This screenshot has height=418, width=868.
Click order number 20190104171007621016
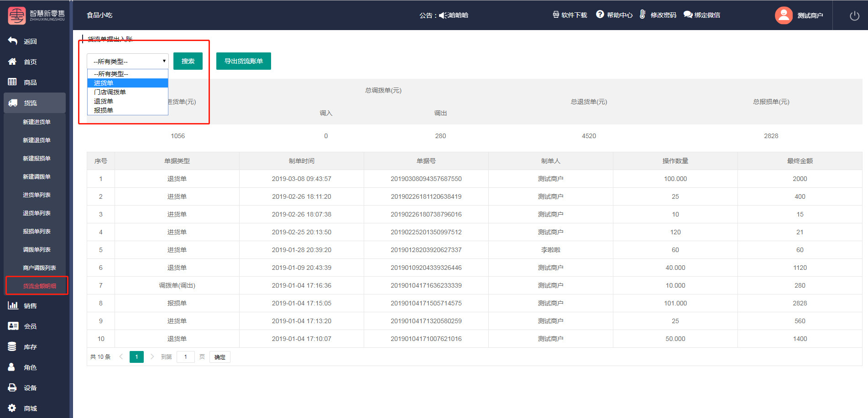pyautogui.click(x=426, y=339)
